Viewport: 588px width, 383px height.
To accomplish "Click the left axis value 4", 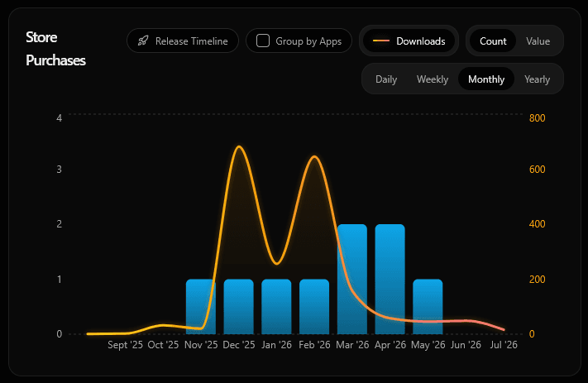I will pos(59,118).
